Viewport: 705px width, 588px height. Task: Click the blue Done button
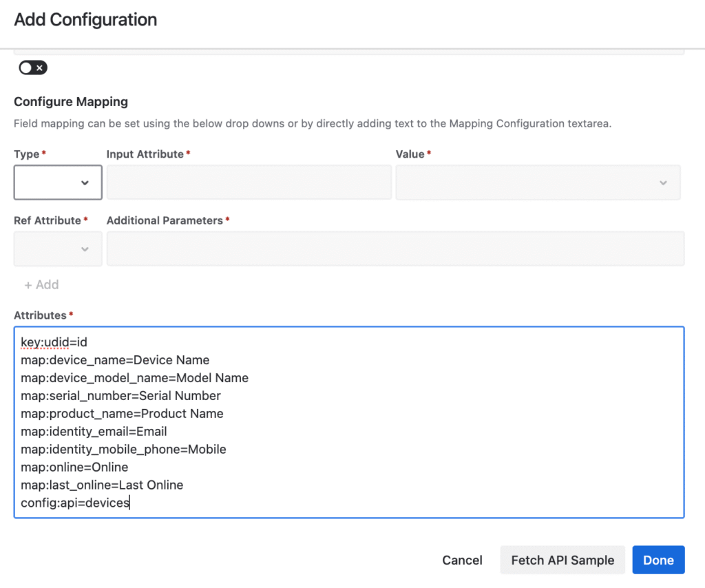point(658,560)
